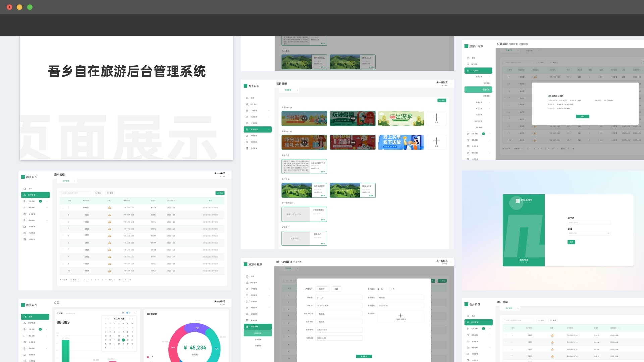Viewport: 644px width, 362px height.
Task: Click search input field in 用户管理 screen
Action: pos(75,193)
